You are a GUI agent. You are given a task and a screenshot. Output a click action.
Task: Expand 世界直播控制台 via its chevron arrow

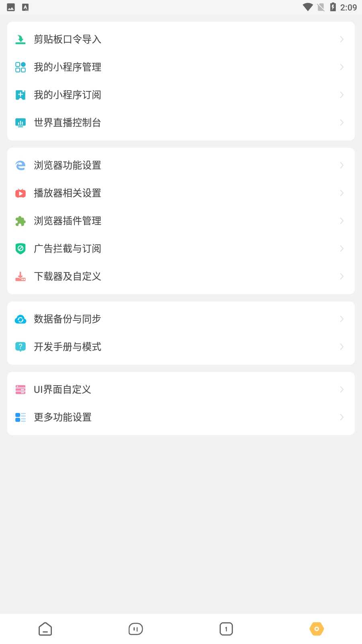tap(341, 123)
